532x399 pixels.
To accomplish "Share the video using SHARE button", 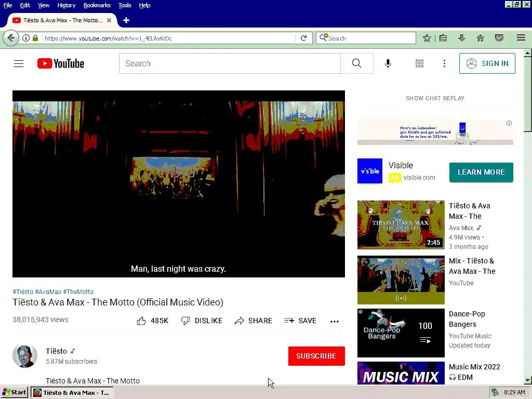I will (x=253, y=321).
